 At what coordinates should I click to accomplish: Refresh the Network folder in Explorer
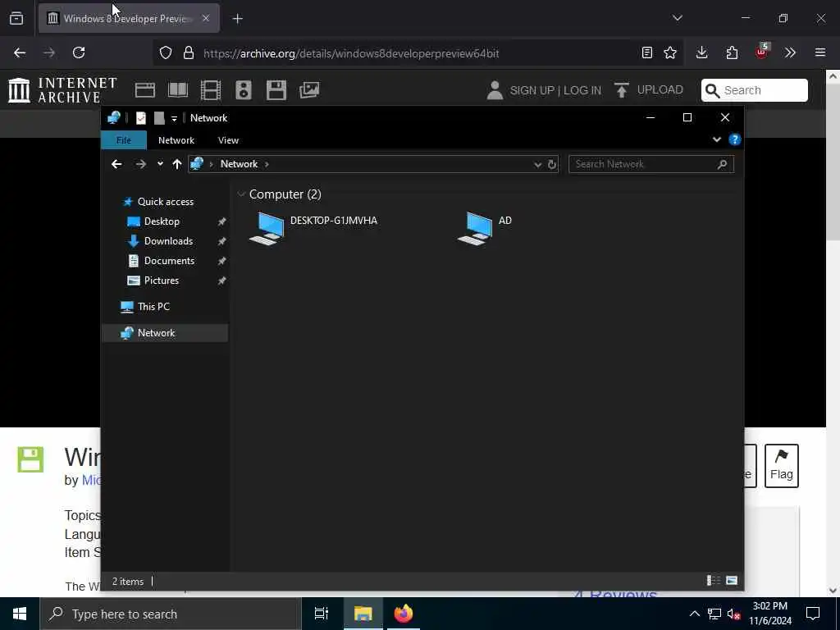552,164
